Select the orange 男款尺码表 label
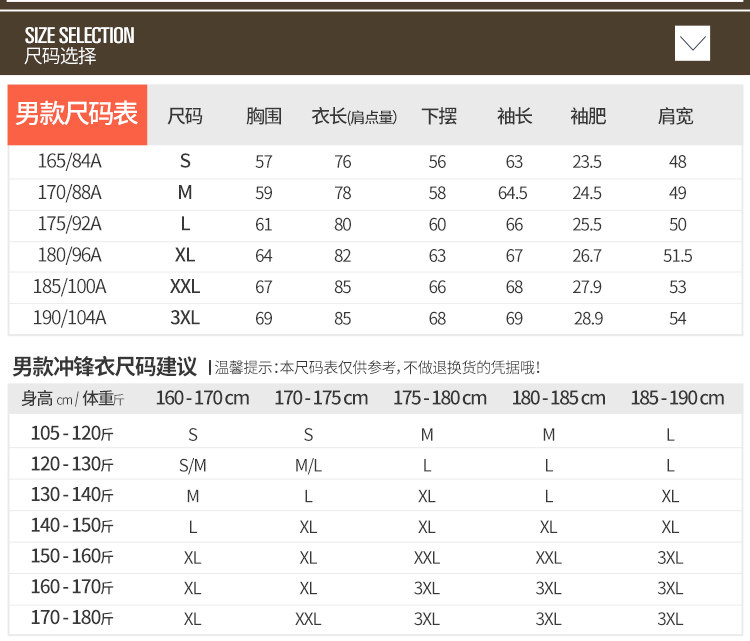Image resolution: width=750 pixels, height=641 pixels. click(77, 115)
